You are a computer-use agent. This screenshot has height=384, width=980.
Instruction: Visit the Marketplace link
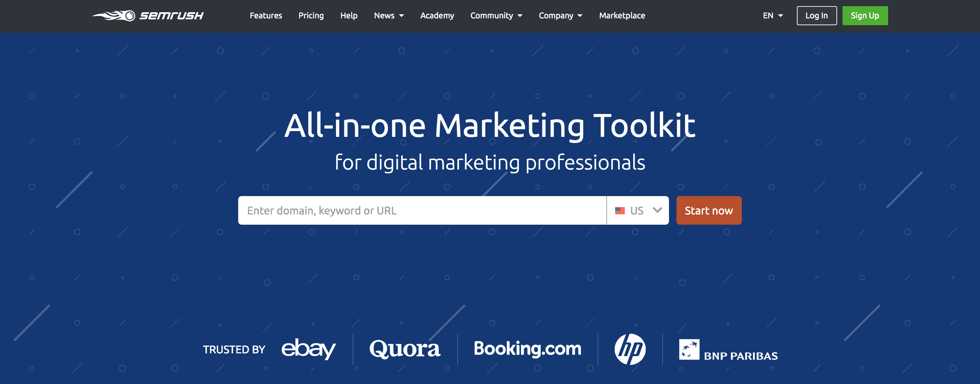[622, 16]
